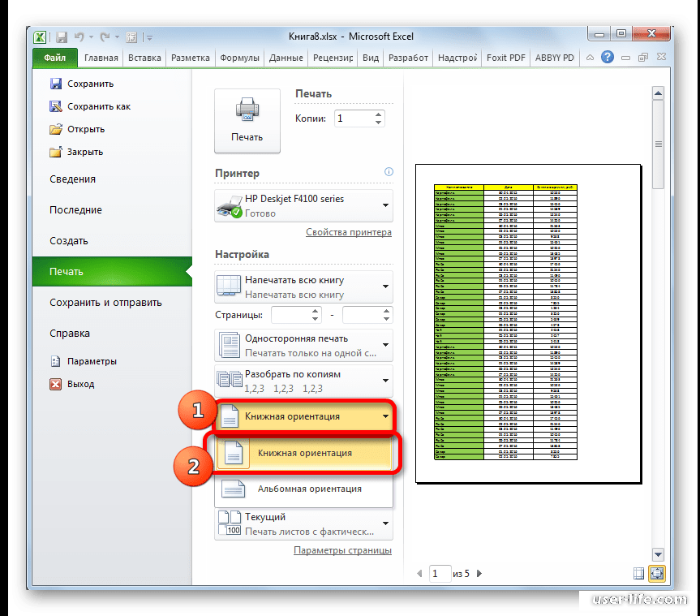Image resolution: width=700 pixels, height=616 pixels.
Task: Click the printer info icon next to Принтер
Action: coord(389,172)
